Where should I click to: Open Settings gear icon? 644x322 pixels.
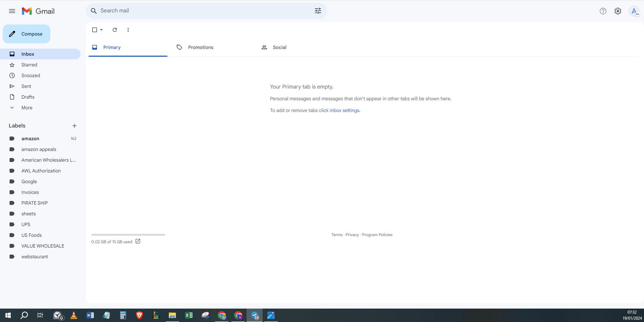pyautogui.click(x=618, y=11)
